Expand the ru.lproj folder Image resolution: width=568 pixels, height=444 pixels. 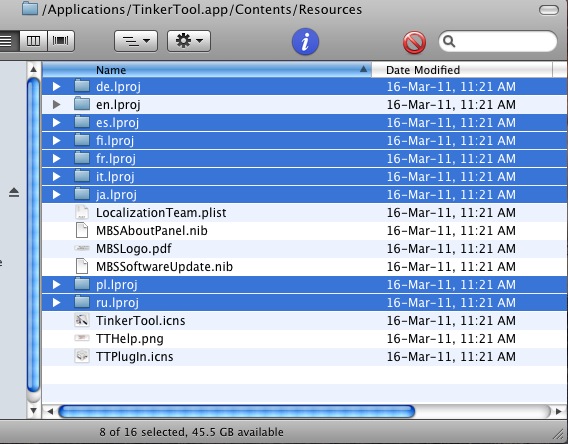56,302
